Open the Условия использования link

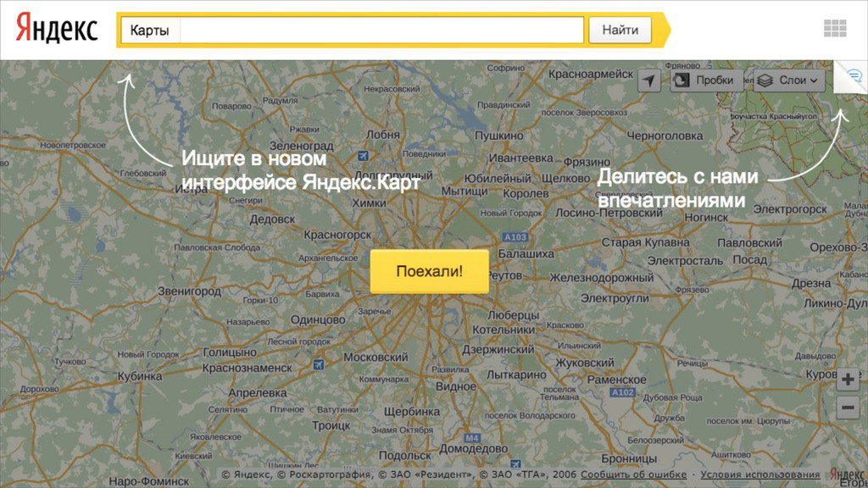(x=760, y=474)
